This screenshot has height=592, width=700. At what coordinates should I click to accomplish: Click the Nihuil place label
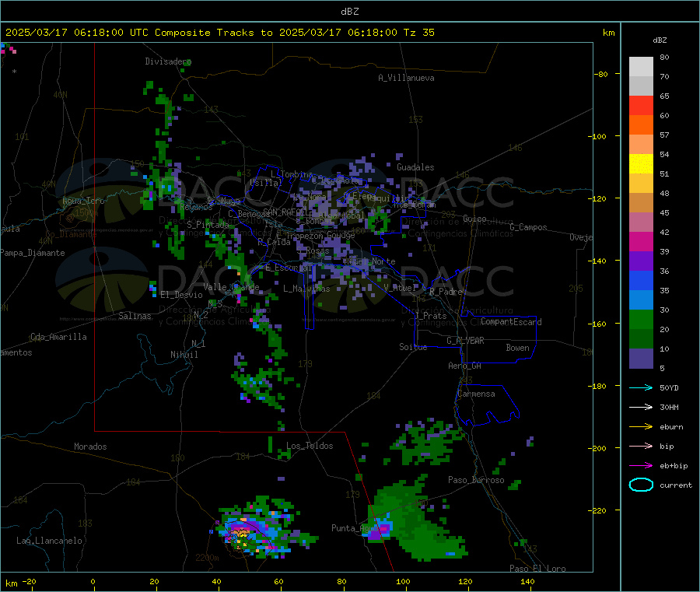(184, 355)
